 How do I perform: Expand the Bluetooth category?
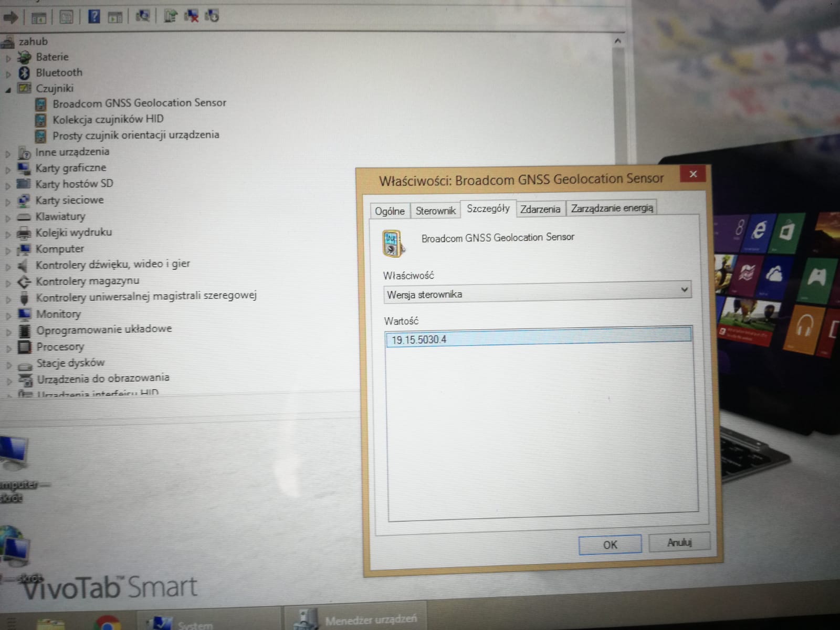coord(8,74)
